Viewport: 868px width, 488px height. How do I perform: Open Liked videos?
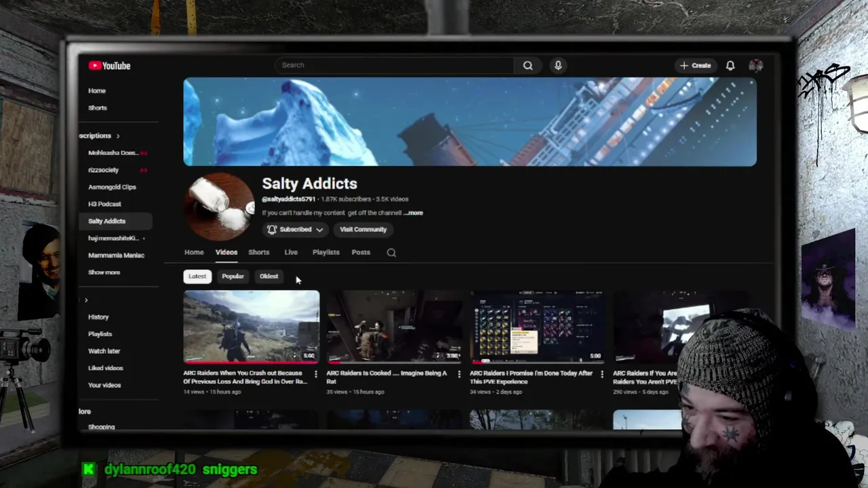coord(105,368)
